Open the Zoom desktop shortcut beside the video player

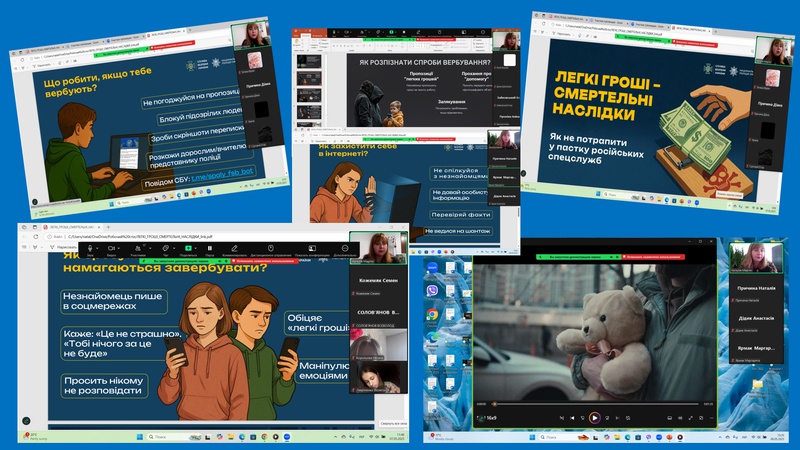432,268
